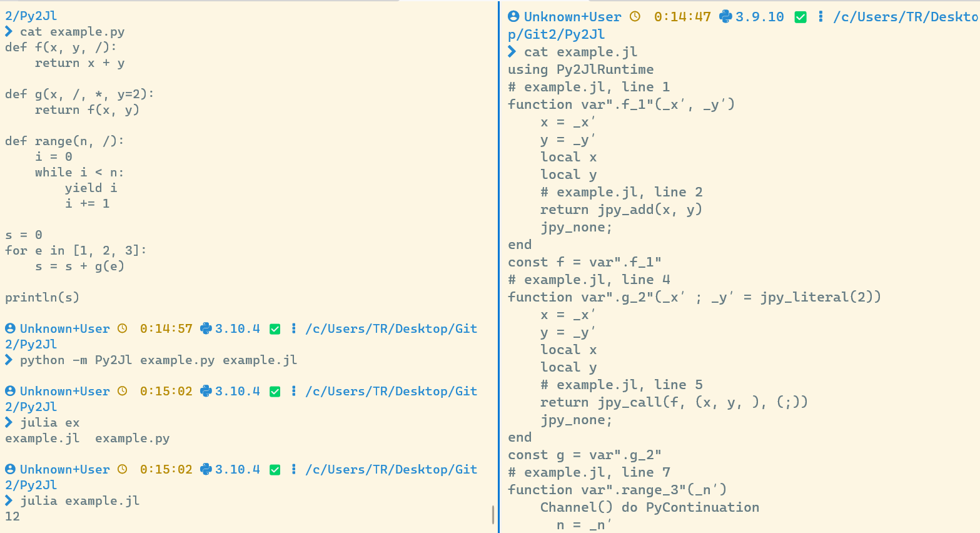Click the '# example.jl, line 1' comment
This screenshot has width=980, height=533.
click(x=589, y=87)
